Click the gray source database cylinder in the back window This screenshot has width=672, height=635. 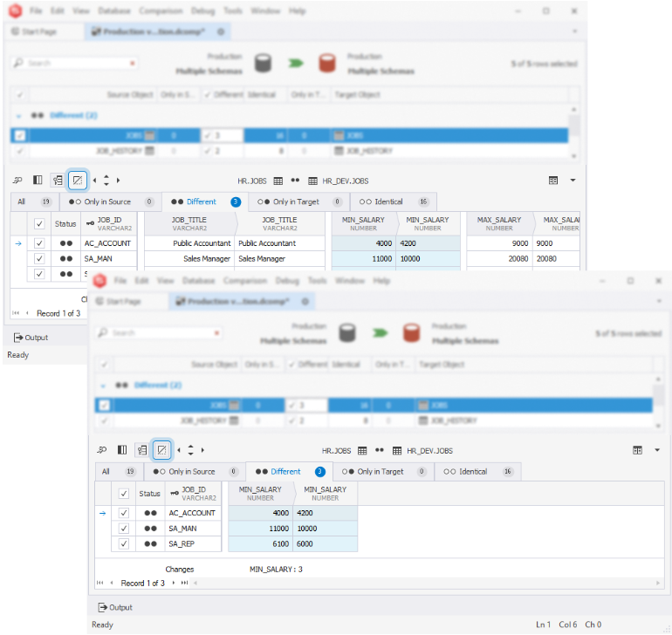coord(264,63)
